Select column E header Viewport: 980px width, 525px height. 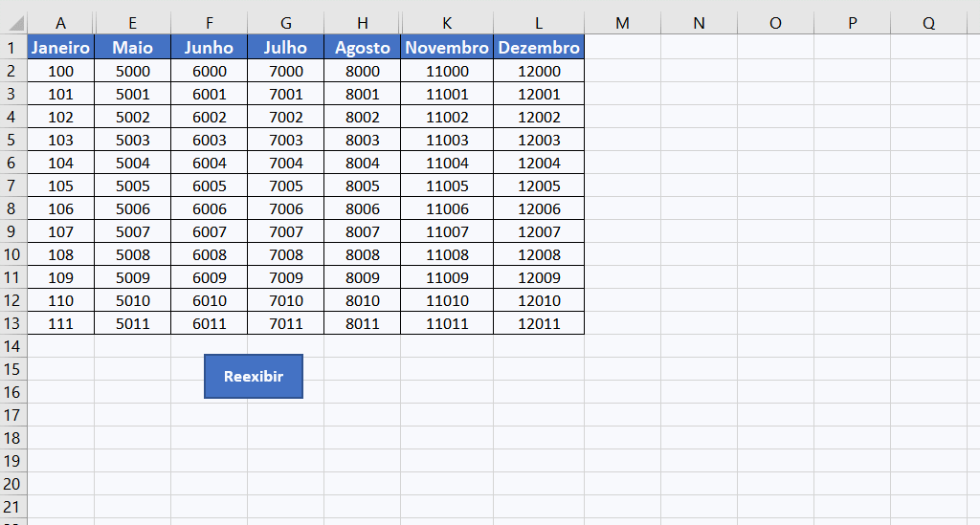[x=133, y=23]
